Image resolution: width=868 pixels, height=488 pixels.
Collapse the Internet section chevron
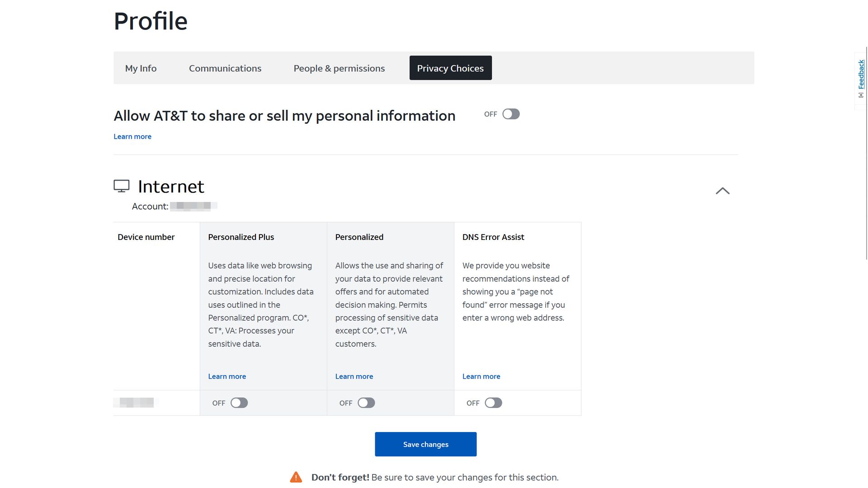[722, 191]
